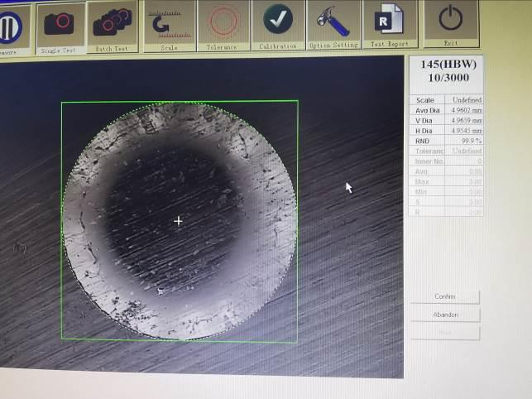Click the top-right corner of the green bounding box
The width and height of the screenshot is (532, 399).
pyautogui.click(x=298, y=101)
